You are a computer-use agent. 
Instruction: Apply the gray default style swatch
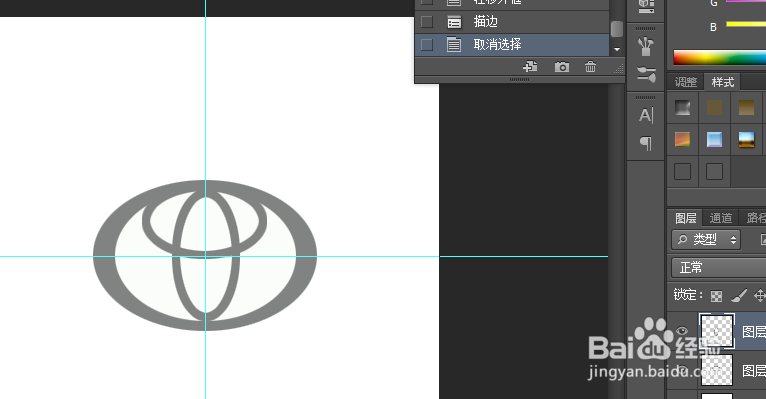coord(682,108)
